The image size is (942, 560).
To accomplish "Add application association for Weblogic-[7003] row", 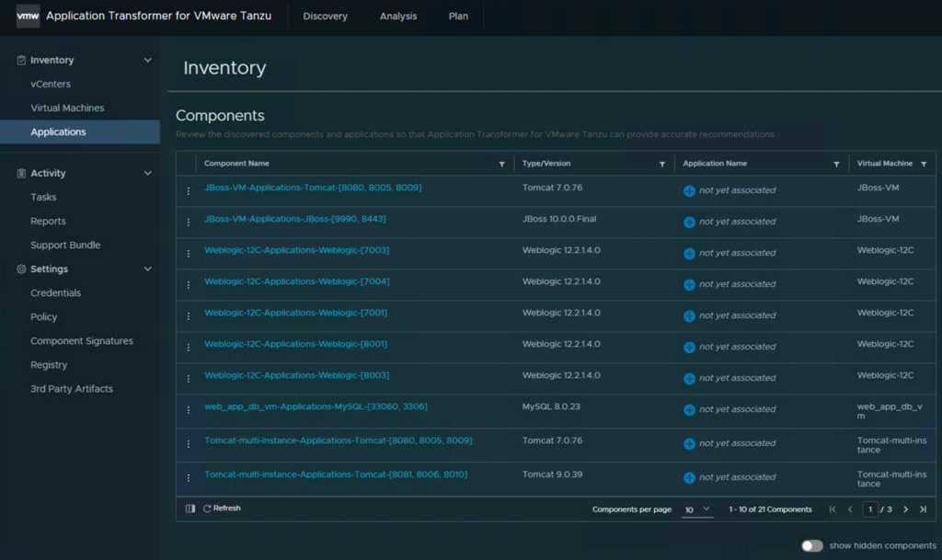I will tap(689, 253).
